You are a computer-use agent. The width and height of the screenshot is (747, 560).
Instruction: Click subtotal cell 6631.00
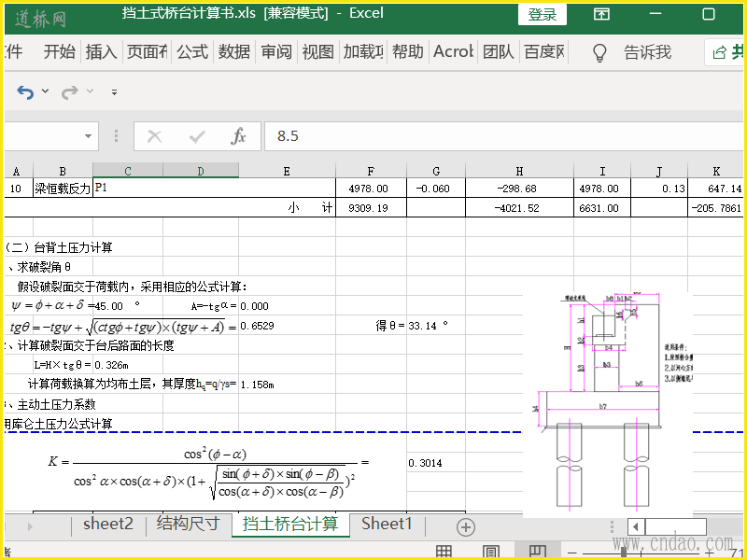pos(602,208)
